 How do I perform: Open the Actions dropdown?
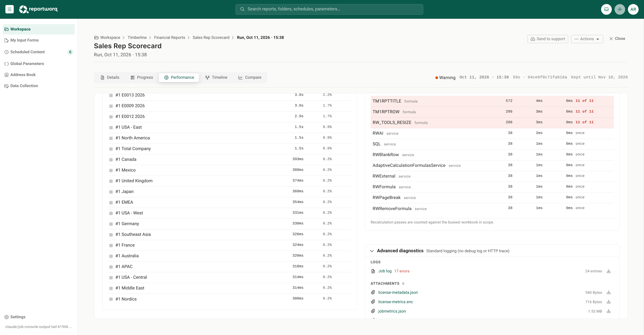tap(587, 39)
